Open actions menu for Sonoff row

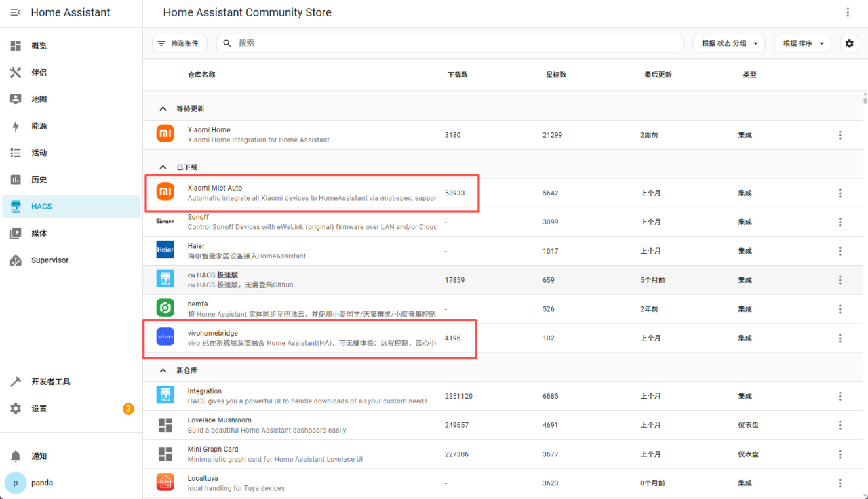840,222
